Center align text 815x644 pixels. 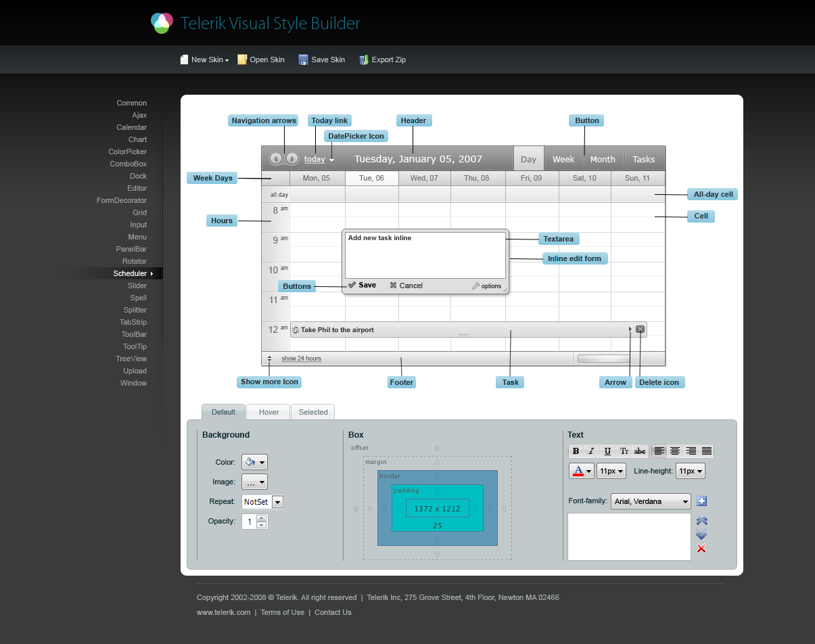point(675,451)
